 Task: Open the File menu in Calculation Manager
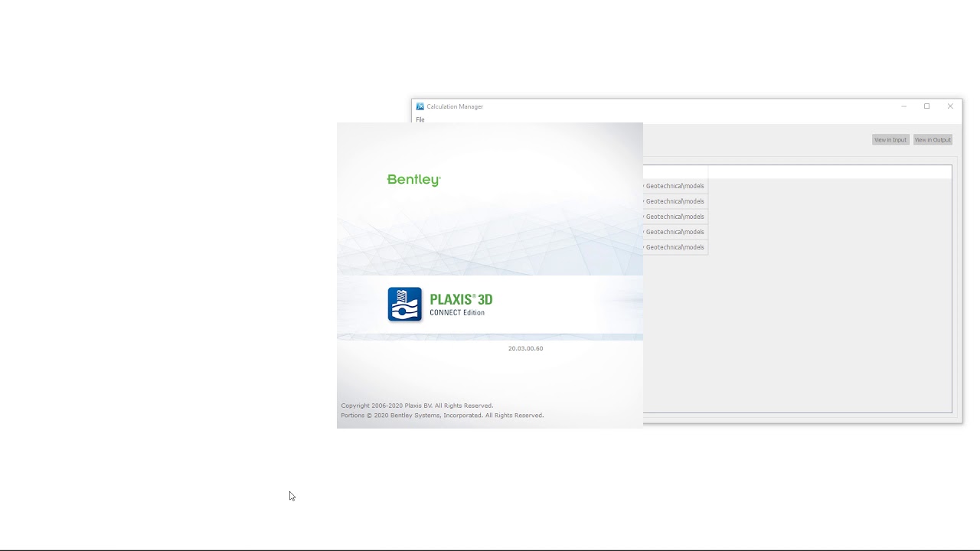click(x=420, y=119)
